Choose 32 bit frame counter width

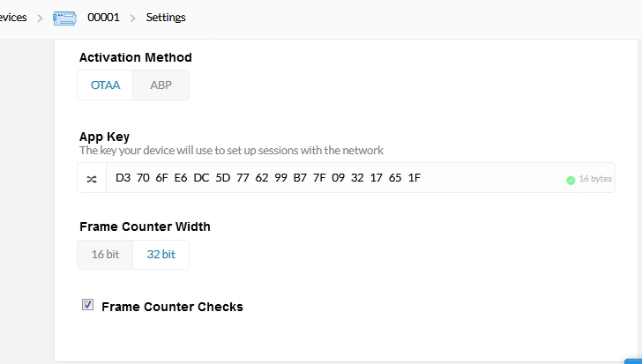pyautogui.click(x=160, y=255)
